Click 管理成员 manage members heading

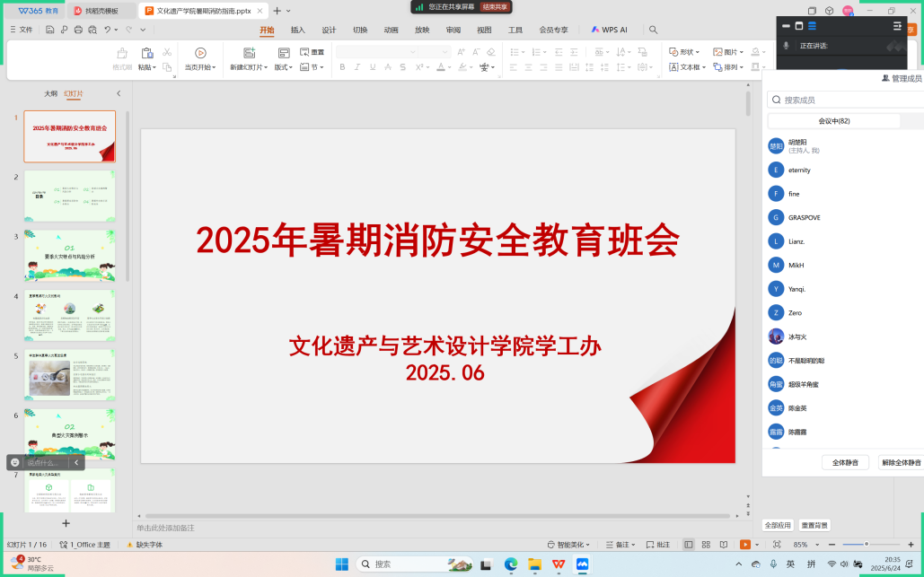[x=902, y=78]
